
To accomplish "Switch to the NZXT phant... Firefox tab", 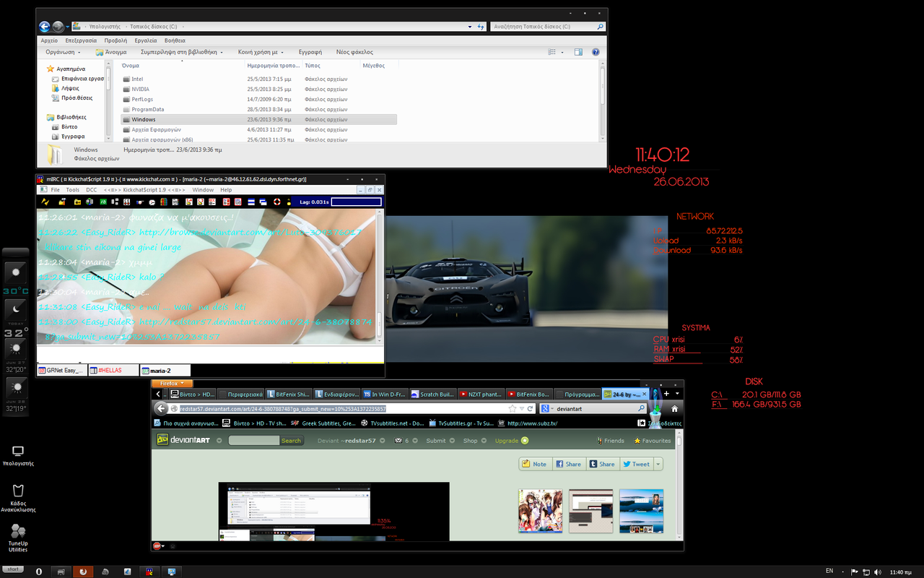I will [x=481, y=394].
